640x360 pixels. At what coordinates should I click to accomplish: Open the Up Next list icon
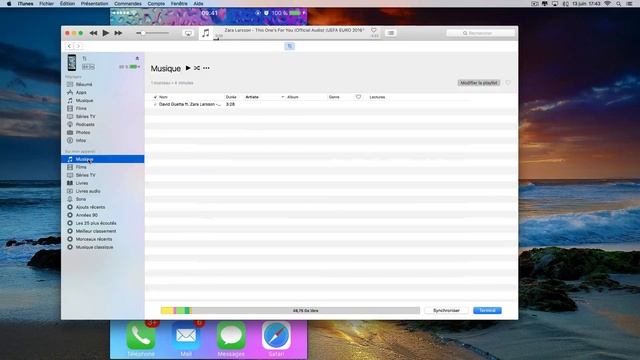pyautogui.click(x=391, y=33)
